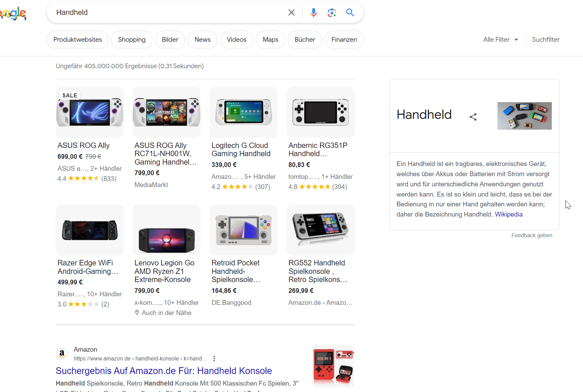Click the 499,99 € price
This screenshot has height=392, width=583.
point(70,282)
